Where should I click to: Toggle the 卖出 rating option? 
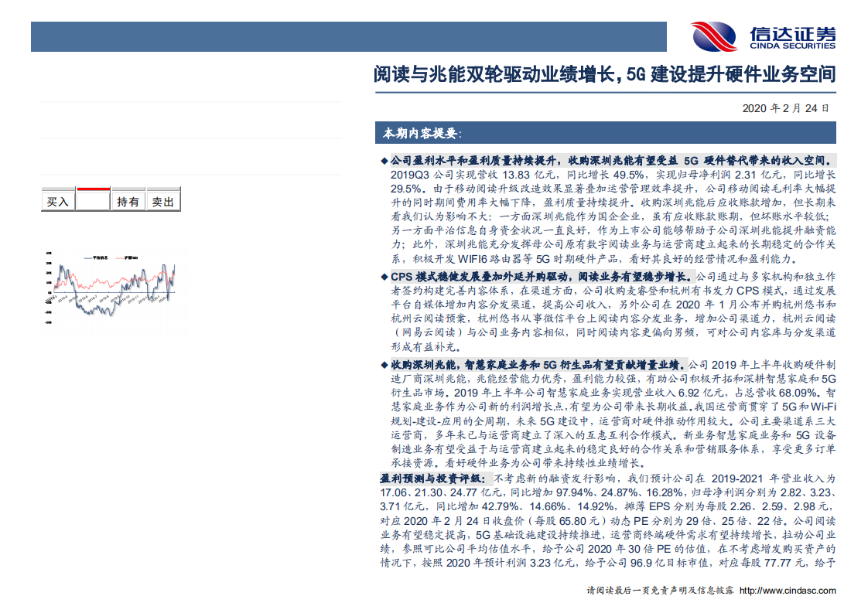click(x=163, y=202)
